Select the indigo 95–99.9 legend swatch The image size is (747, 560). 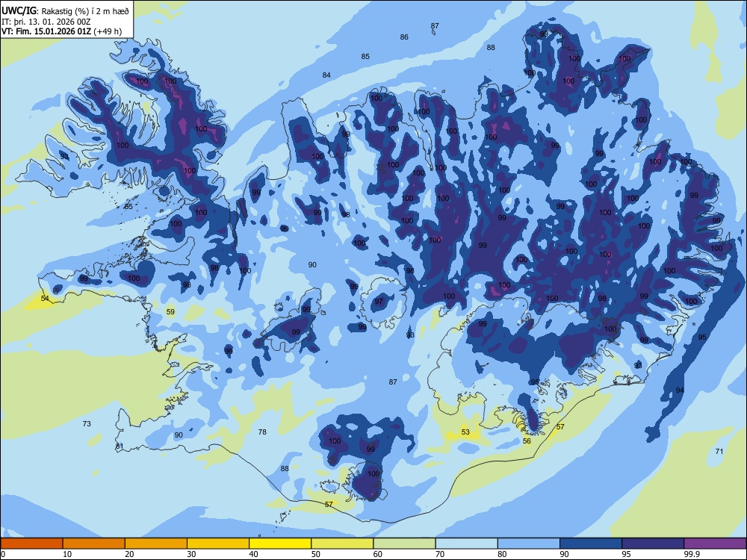tap(653, 544)
